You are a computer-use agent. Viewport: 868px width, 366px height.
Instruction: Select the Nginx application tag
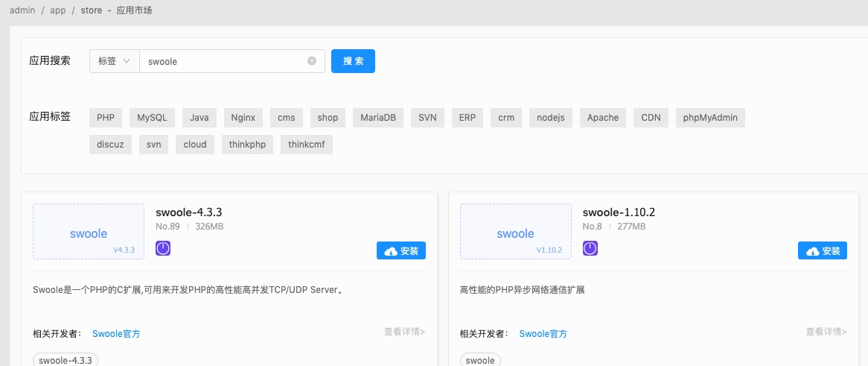[243, 118]
